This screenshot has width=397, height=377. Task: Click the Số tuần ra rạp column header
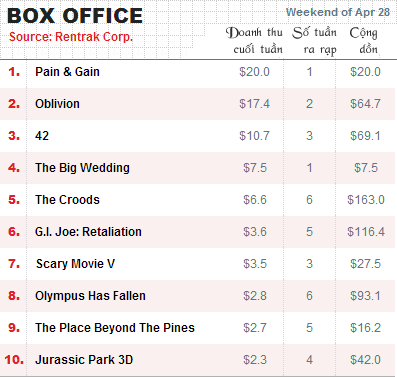[x=315, y=41]
